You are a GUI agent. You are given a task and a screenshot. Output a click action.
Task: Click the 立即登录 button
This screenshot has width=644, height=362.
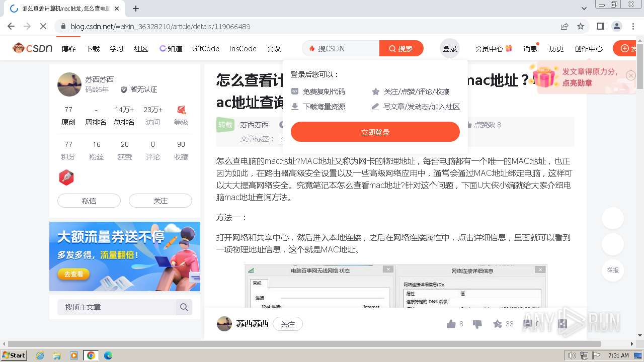click(375, 132)
